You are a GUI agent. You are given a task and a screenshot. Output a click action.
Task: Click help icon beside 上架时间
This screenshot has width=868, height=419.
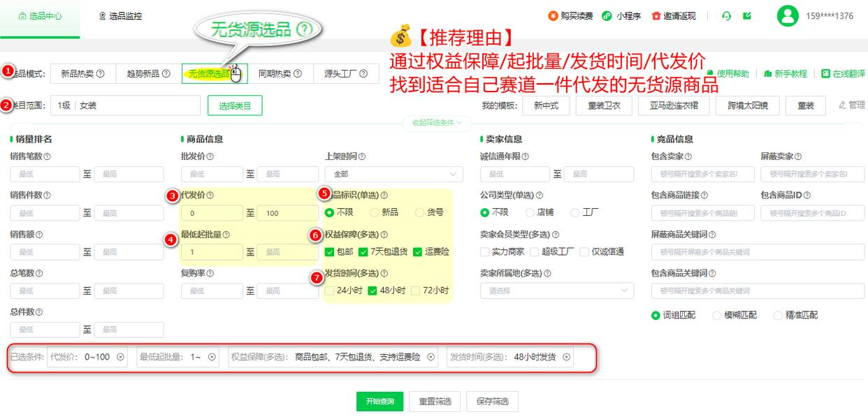coord(362,156)
